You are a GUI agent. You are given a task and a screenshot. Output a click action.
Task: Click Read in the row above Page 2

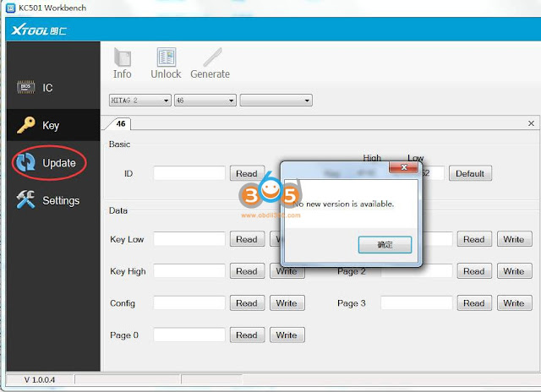pyautogui.click(x=474, y=239)
